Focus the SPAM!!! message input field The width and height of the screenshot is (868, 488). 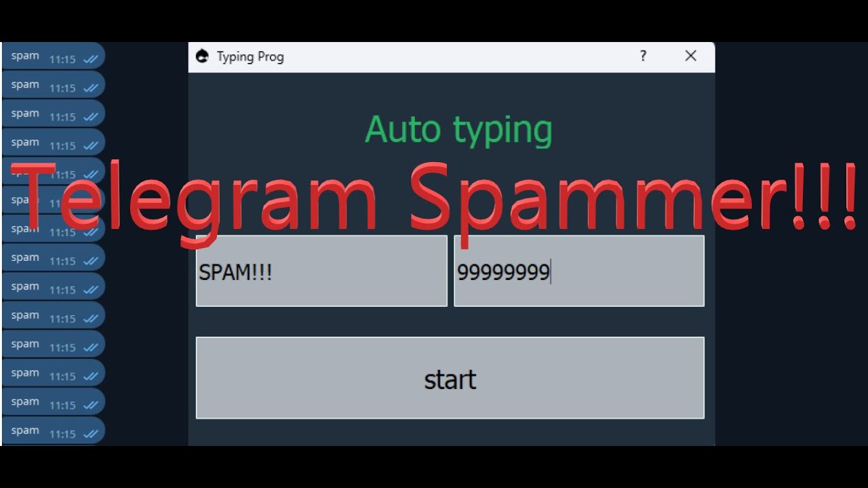click(x=321, y=271)
